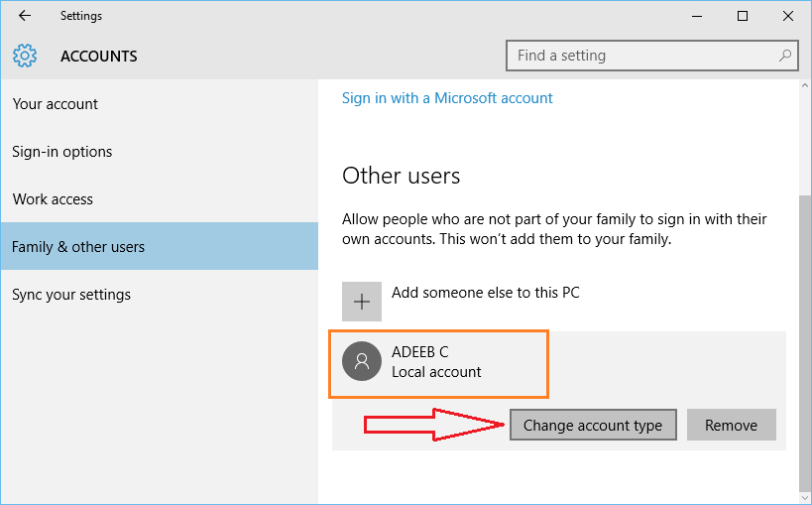Click the scrollbar down arrow
This screenshot has height=505, width=812.
pyautogui.click(x=805, y=499)
